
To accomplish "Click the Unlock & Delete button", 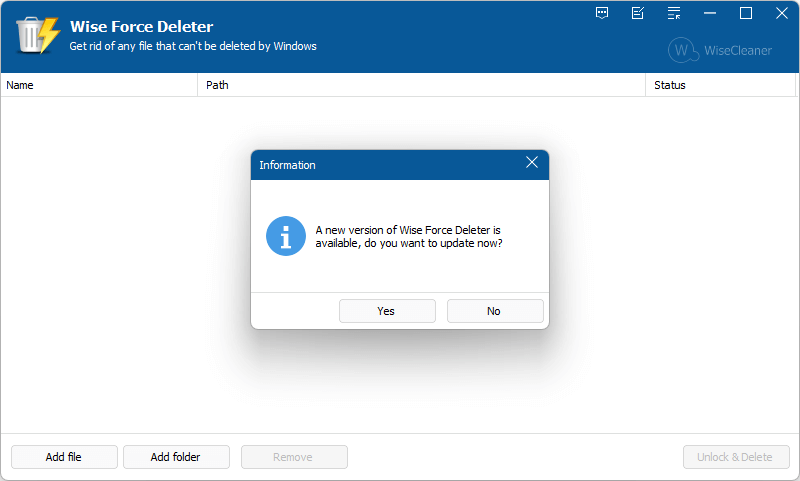I will 736,457.
